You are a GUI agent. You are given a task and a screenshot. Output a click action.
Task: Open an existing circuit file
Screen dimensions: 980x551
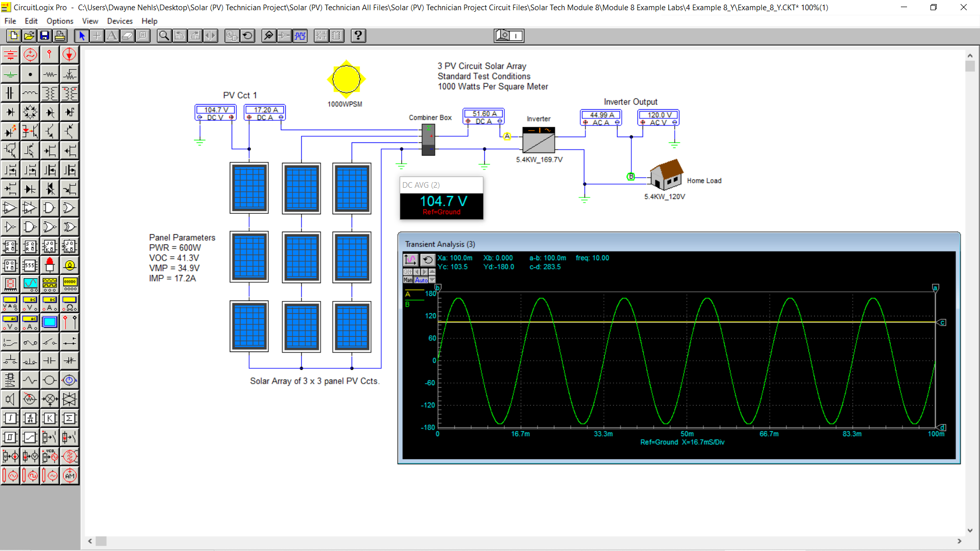29,36
